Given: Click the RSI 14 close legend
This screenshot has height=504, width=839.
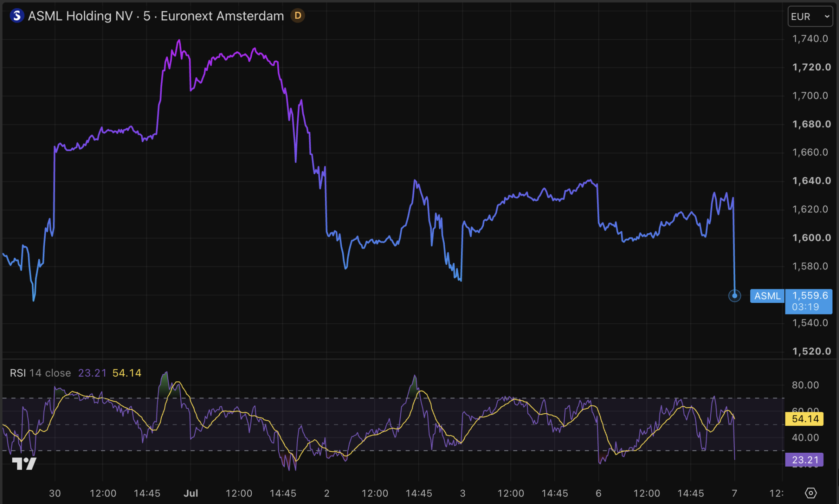Looking at the screenshot, I should tap(40, 373).
